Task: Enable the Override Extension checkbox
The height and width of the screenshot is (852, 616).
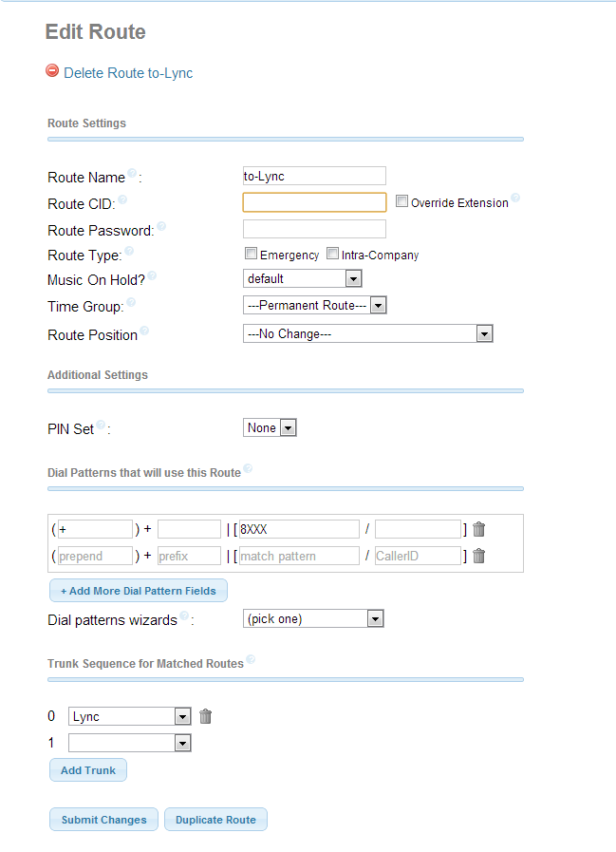Action: click(x=401, y=201)
